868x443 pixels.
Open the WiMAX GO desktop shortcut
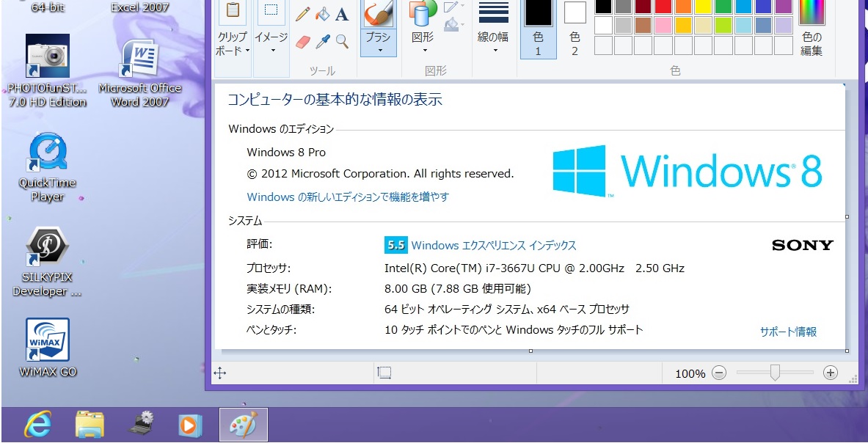(x=47, y=348)
